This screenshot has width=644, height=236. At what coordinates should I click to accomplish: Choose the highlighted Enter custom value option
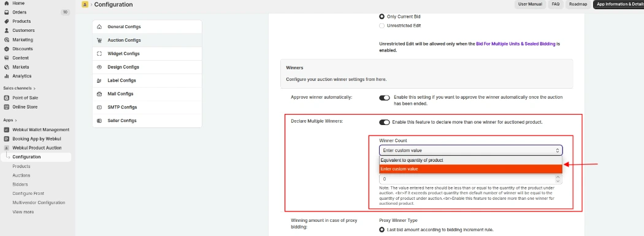click(x=470, y=169)
